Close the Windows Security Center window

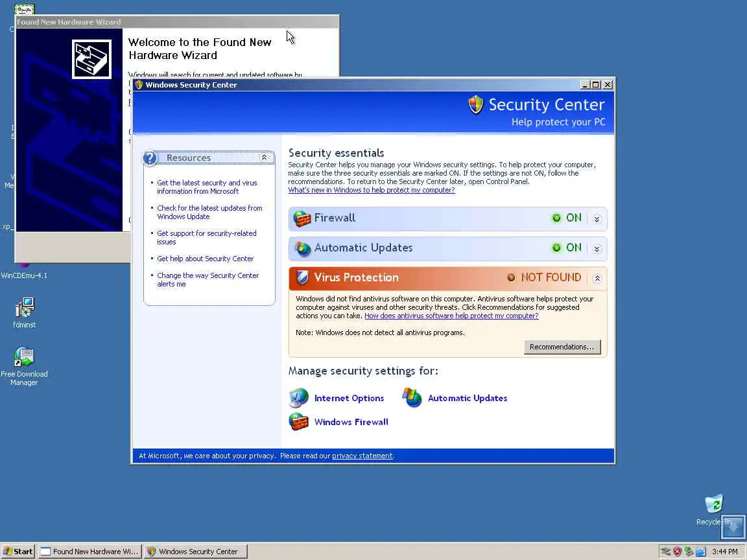coord(608,85)
